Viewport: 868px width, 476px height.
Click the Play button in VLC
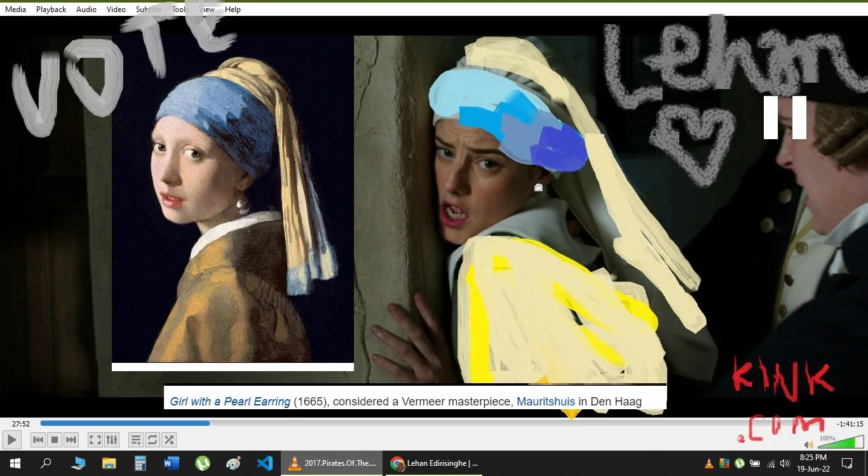(x=11, y=440)
